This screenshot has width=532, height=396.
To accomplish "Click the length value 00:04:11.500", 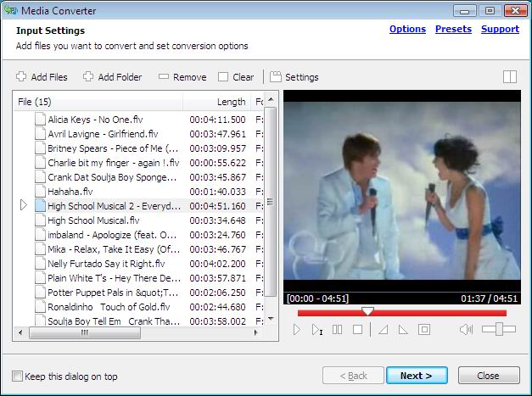I will click(x=217, y=120).
